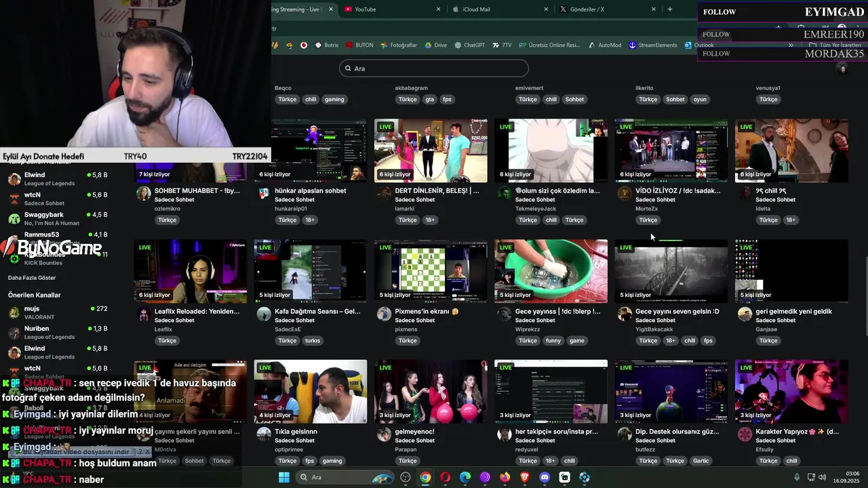Select turkis tag under SadecExE
The image size is (868, 488).
click(x=313, y=341)
